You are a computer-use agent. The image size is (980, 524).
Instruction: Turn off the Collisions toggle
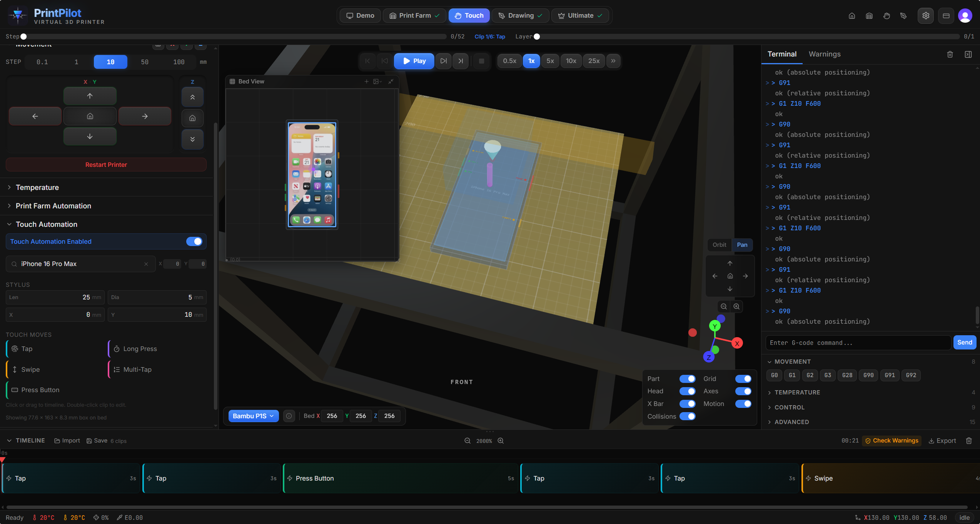pyautogui.click(x=688, y=416)
